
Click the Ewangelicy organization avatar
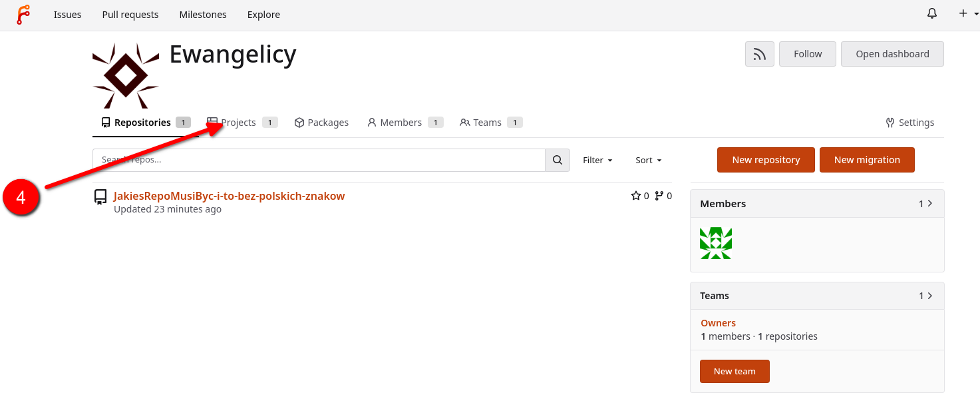(x=126, y=76)
